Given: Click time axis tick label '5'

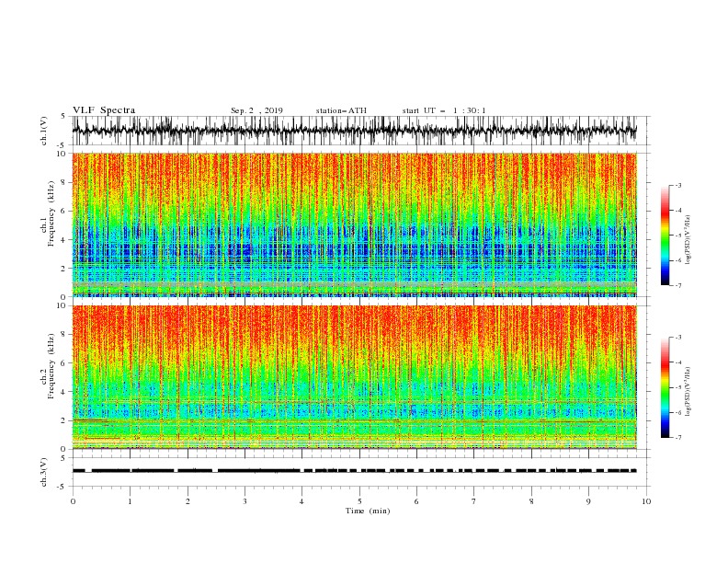Looking at the screenshot, I should 359,501.
